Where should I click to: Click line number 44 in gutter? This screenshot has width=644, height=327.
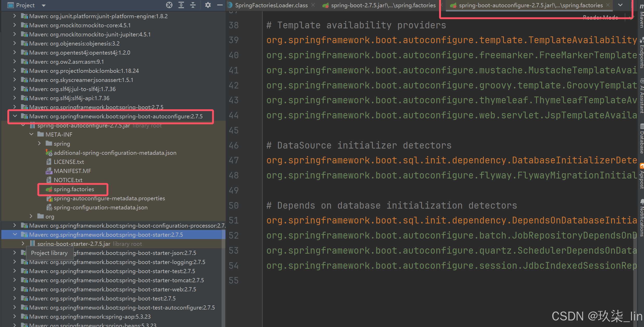point(233,115)
